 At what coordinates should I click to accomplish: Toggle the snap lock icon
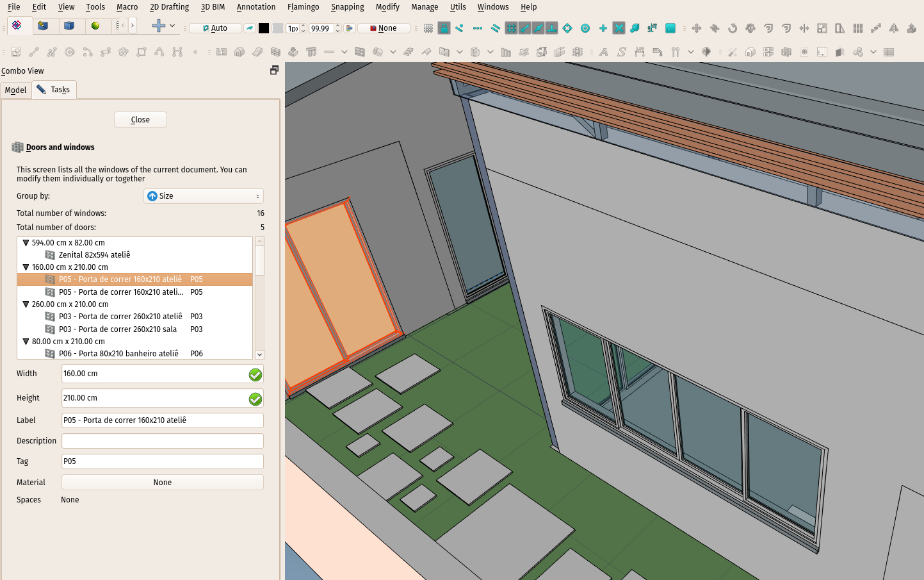click(x=444, y=28)
